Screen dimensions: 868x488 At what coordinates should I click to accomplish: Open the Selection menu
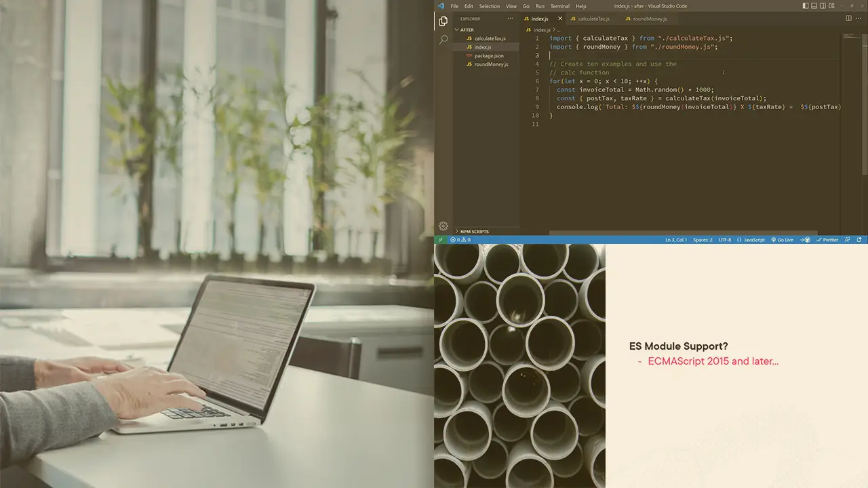coord(490,6)
